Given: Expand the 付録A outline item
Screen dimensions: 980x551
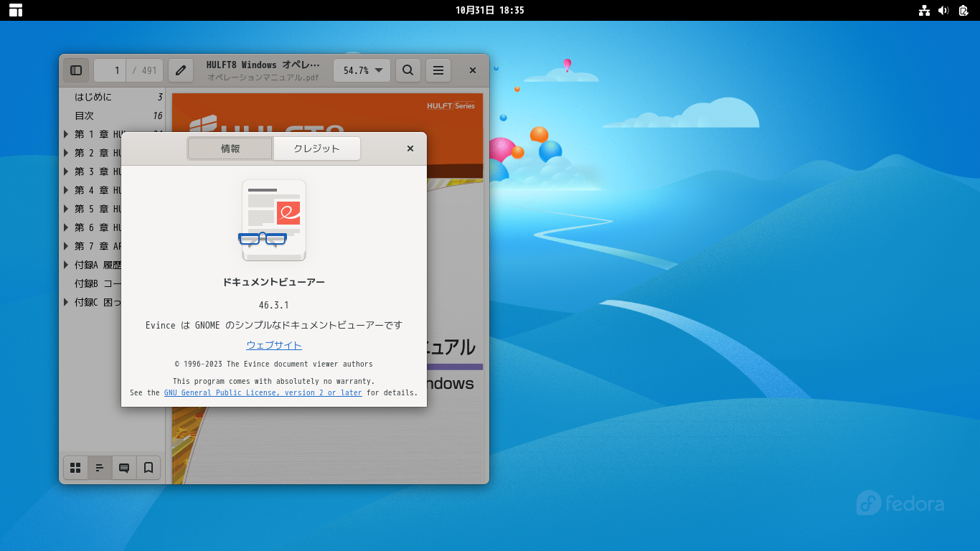Looking at the screenshot, I should (66, 265).
